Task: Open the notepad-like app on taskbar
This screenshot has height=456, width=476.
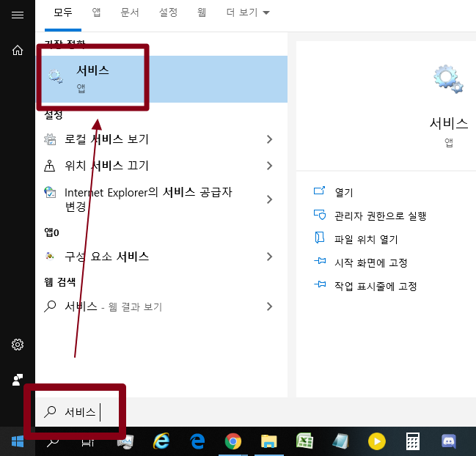Action: (340, 441)
